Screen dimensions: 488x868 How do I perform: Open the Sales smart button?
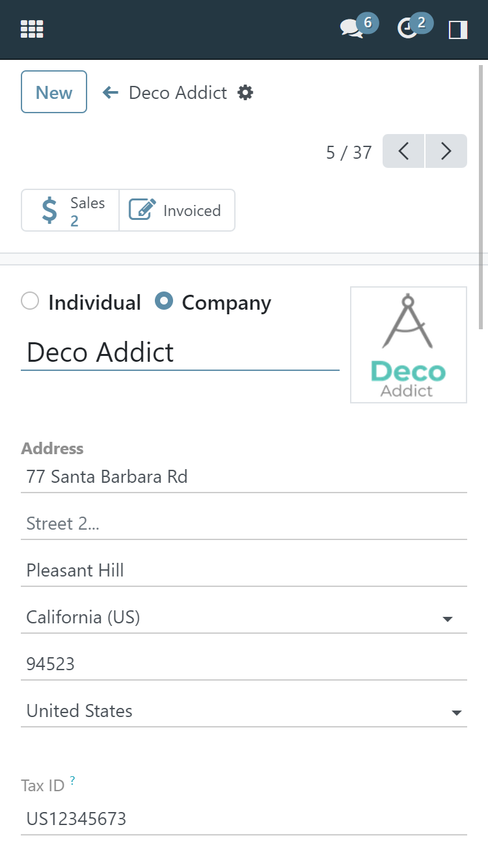(70, 210)
